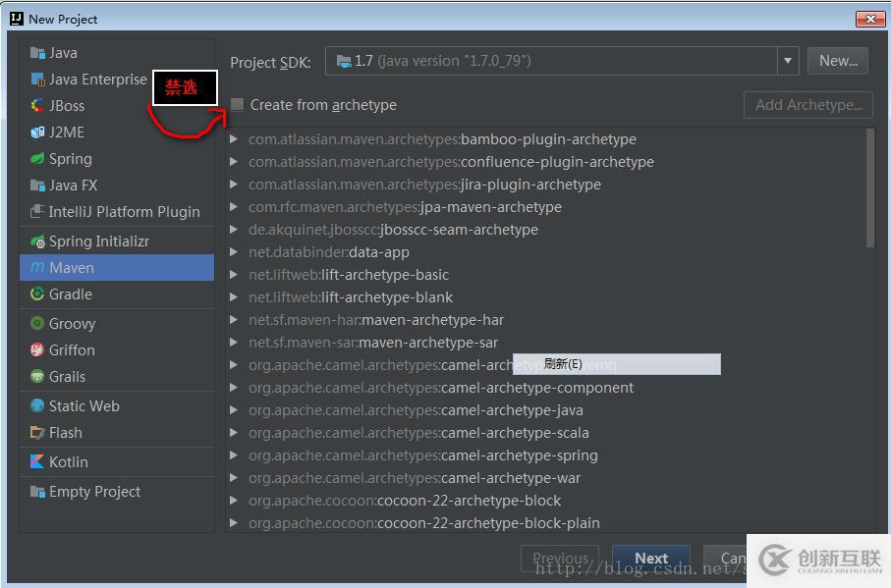Click the Groovy icon

tap(37, 324)
